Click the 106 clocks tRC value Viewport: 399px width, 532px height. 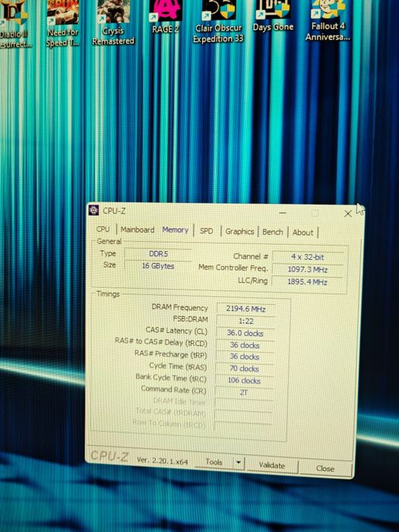[x=244, y=381]
